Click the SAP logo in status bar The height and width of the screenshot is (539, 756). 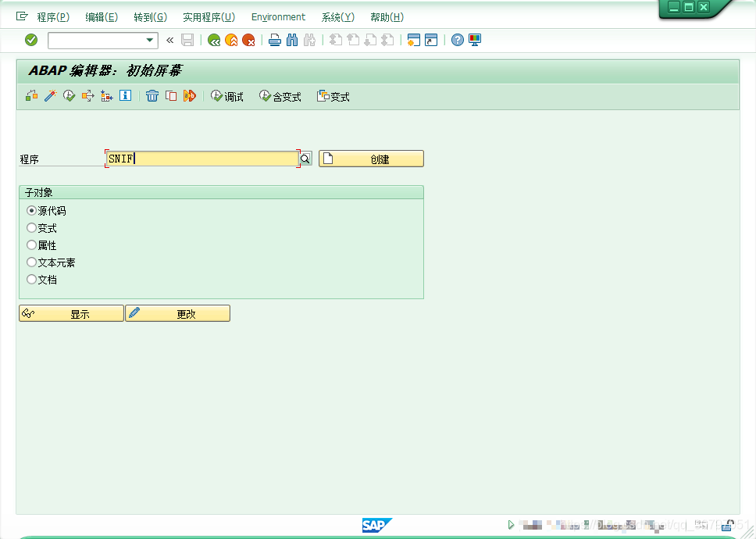[377, 525]
